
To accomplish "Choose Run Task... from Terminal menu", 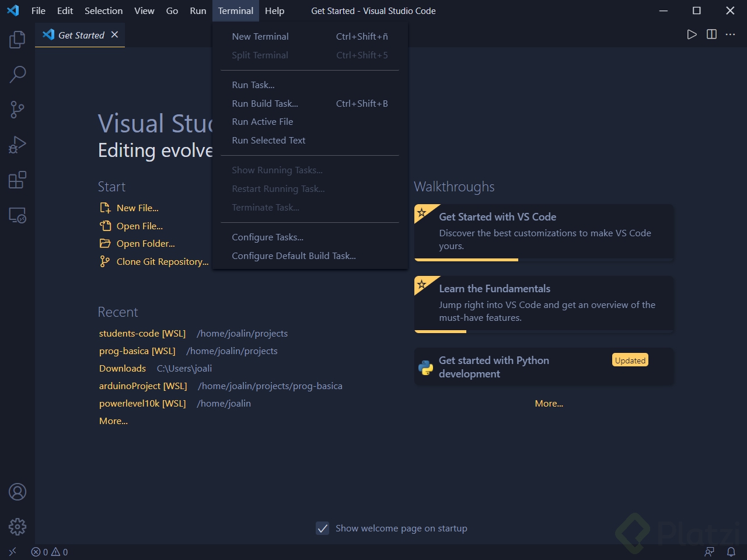I will tap(310, 85).
